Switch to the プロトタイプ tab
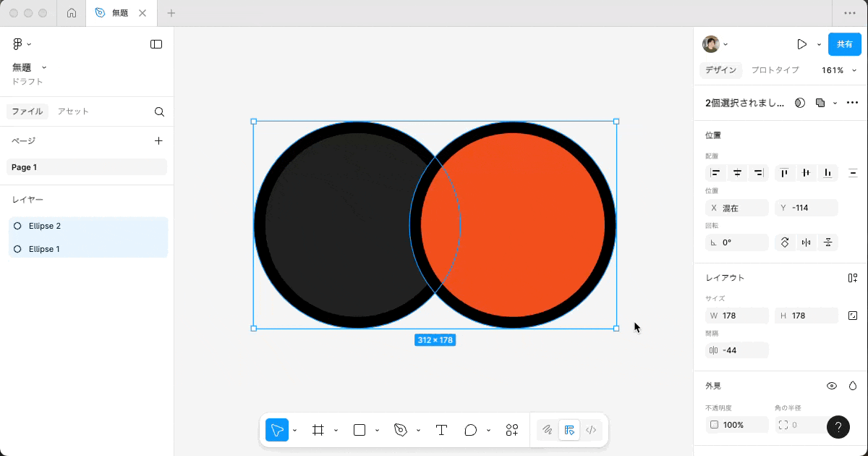The width and height of the screenshot is (868, 456). 775,70
